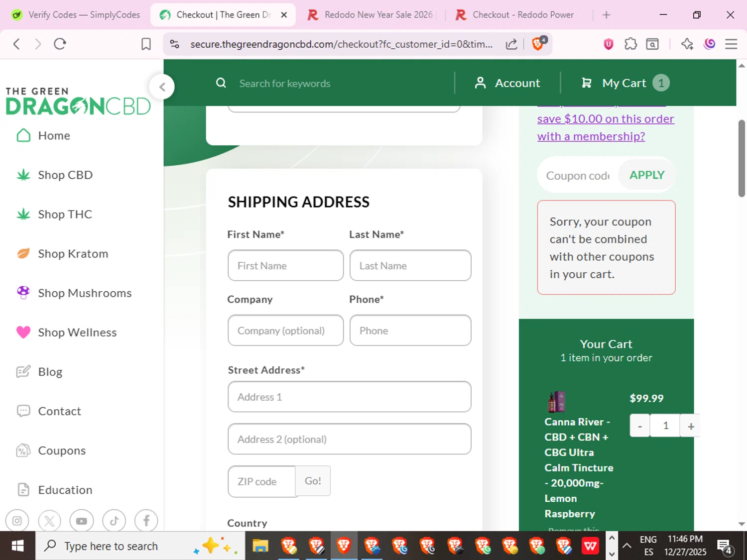Open the browser hamburger menu
This screenshot has height=560, width=747.
pyautogui.click(x=731, y=44)
